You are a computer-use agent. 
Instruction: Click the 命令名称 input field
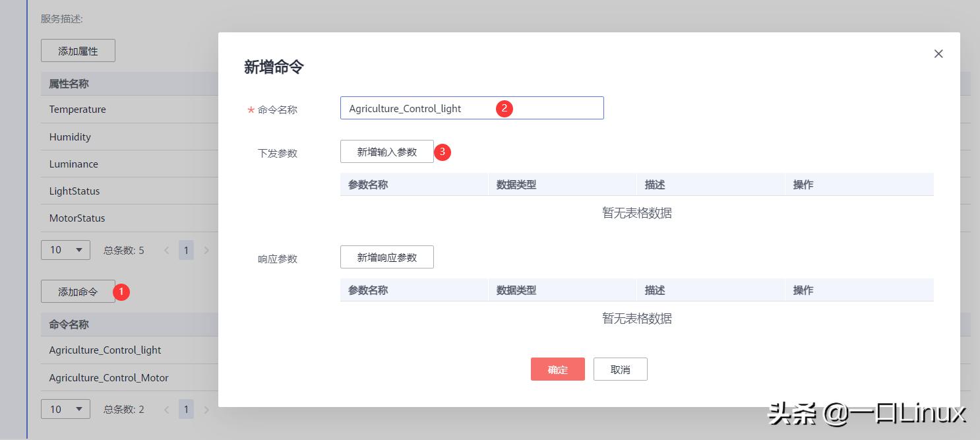[472, 108]
